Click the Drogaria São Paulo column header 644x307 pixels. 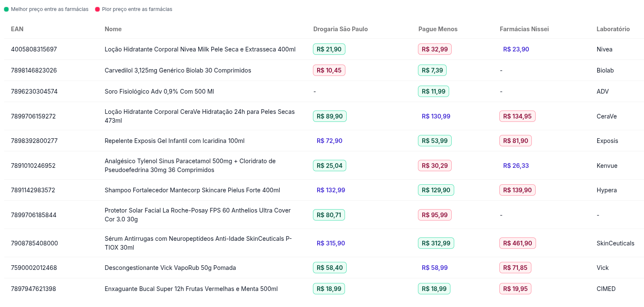point(340,29)
